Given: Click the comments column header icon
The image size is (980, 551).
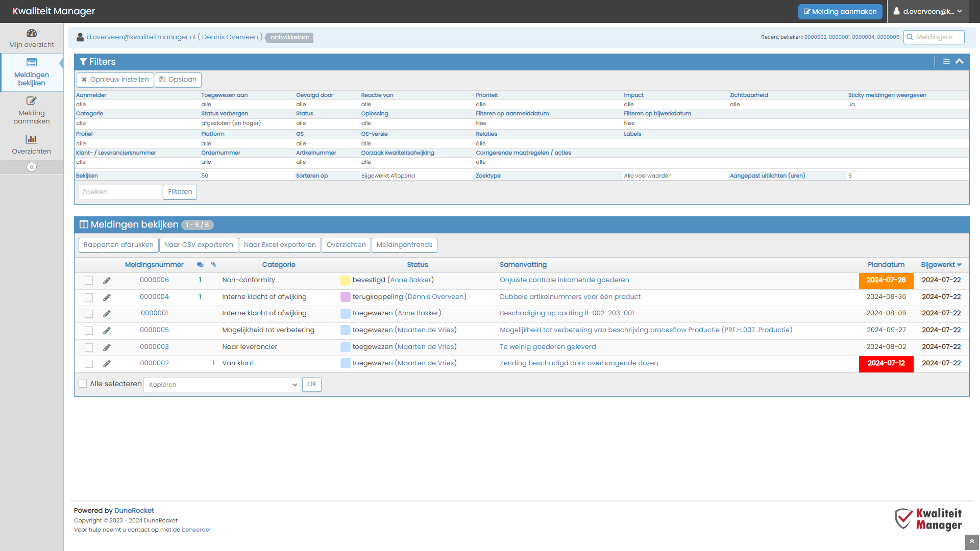Looking at the screenshot, I should (200, 265).
